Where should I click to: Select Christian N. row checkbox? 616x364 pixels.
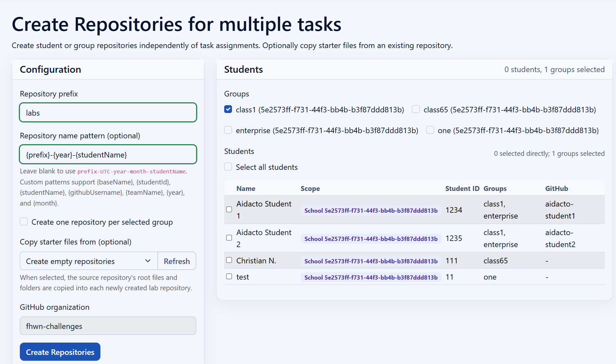[229, 260]
